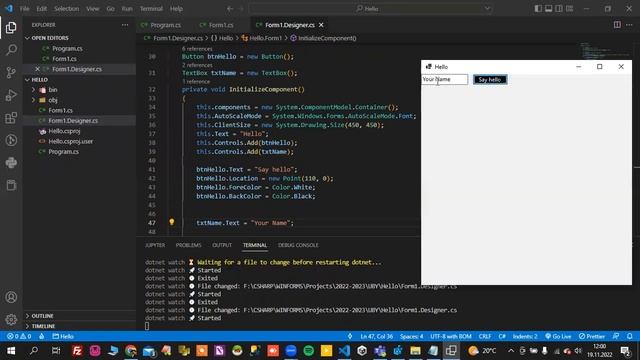This screenshot has height=360, width=640.
Task: Switch to Jupyter panel tab
Action: pos(155,245)
